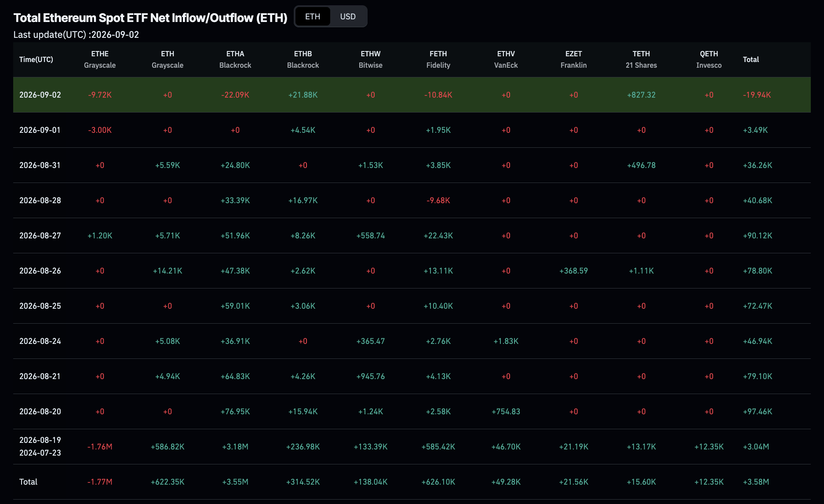Click the QETH Invesco column header

click(709, 59)
